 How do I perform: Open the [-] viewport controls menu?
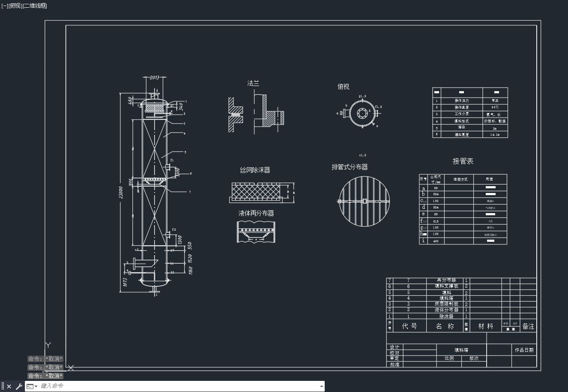[5, 6]
